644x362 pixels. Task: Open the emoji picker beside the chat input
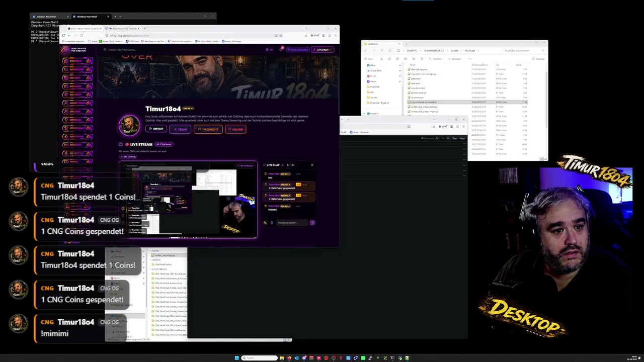point(272,223)
